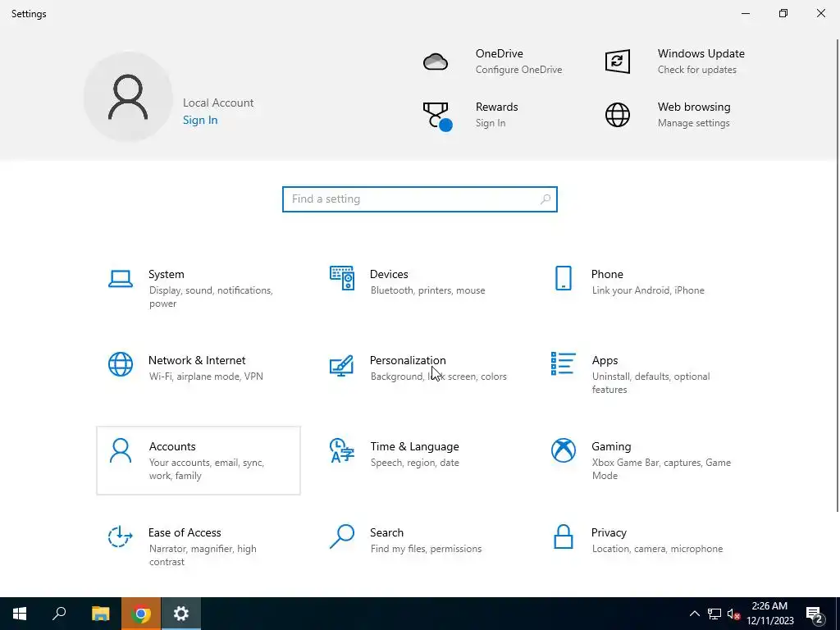Open the Personalization paintbrush icon
The image size is (840, 630).
342,365
